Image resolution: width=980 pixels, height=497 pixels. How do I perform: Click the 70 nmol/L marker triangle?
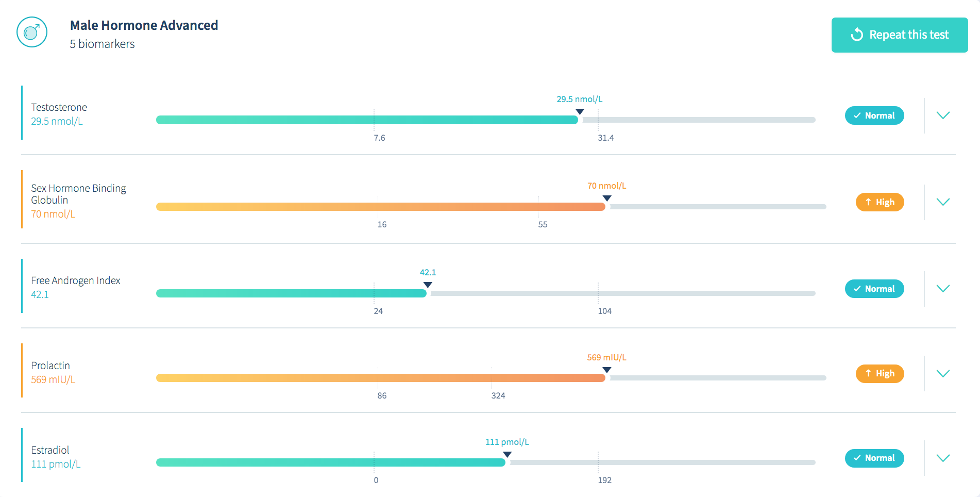[607, 198]
